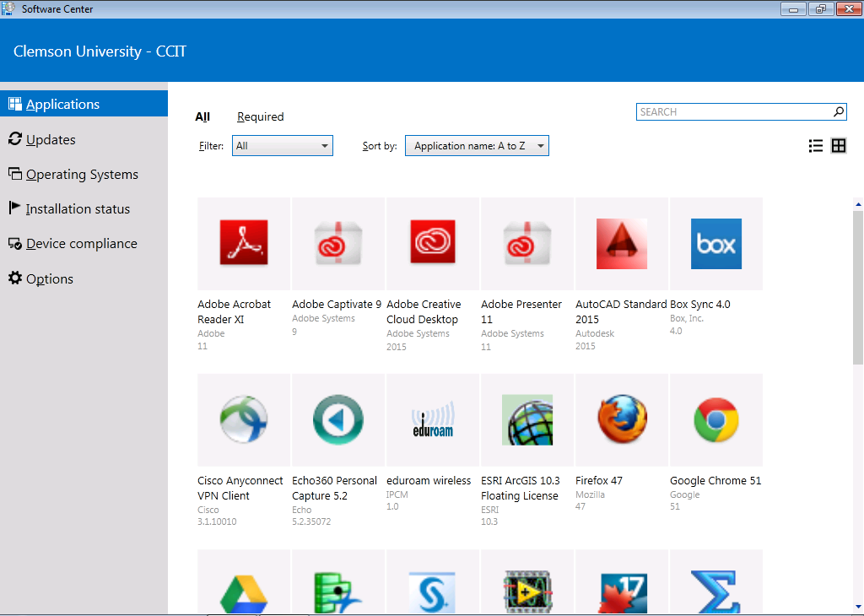Open the Applications section
The width and height of the screenshot is (864, 616).
coord(84,104)
